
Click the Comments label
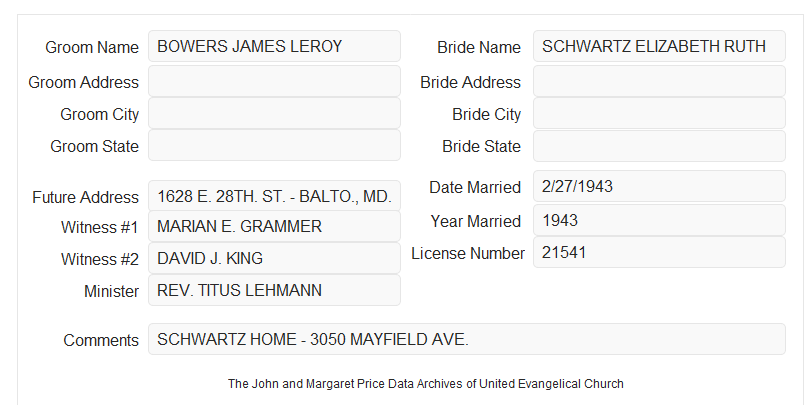101,340
